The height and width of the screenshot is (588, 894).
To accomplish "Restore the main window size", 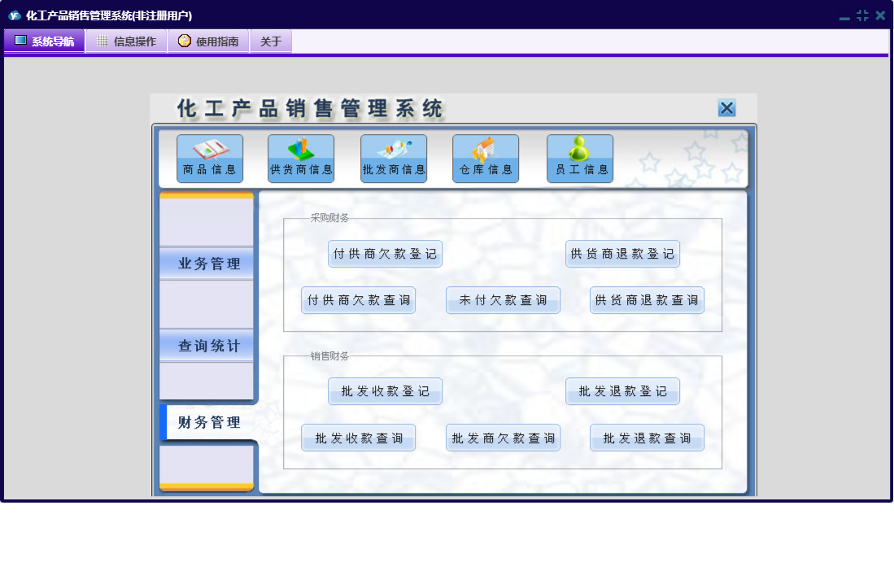I will pos(862,15).
